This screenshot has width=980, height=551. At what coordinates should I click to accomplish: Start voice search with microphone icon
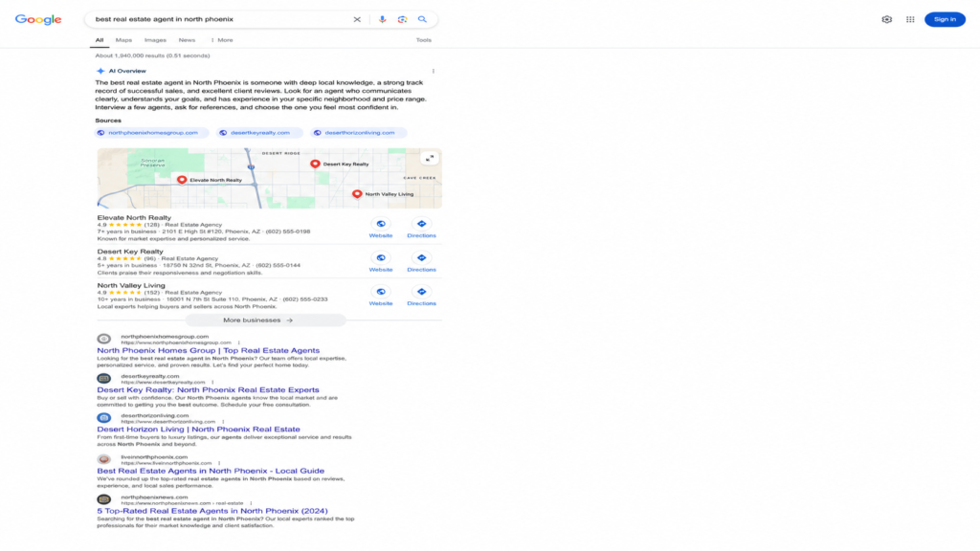[x=382, y=19]
